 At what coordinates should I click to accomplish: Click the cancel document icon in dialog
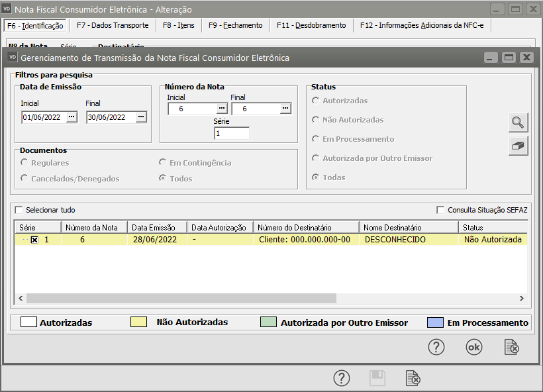click(x=511, y=347)
